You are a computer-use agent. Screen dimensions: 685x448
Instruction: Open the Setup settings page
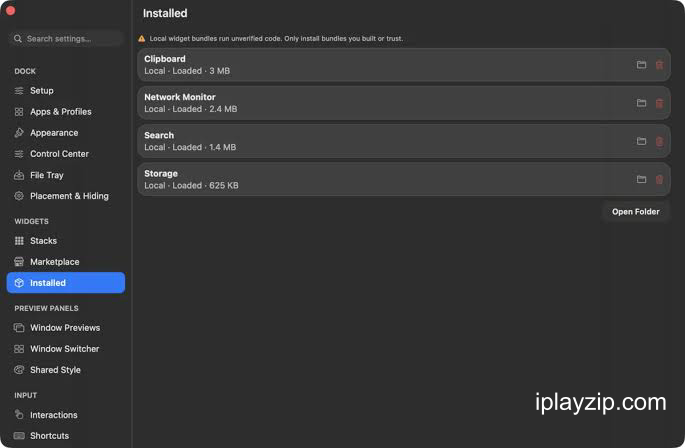pos(66,90)
